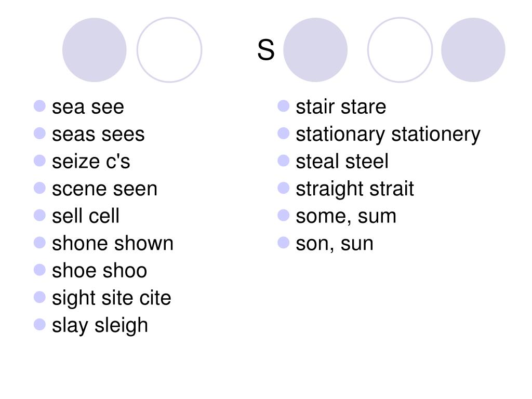Click the 'some, sum' text
Image resolution: width=532 pixels, height=399 pixels.
point(345,217)
